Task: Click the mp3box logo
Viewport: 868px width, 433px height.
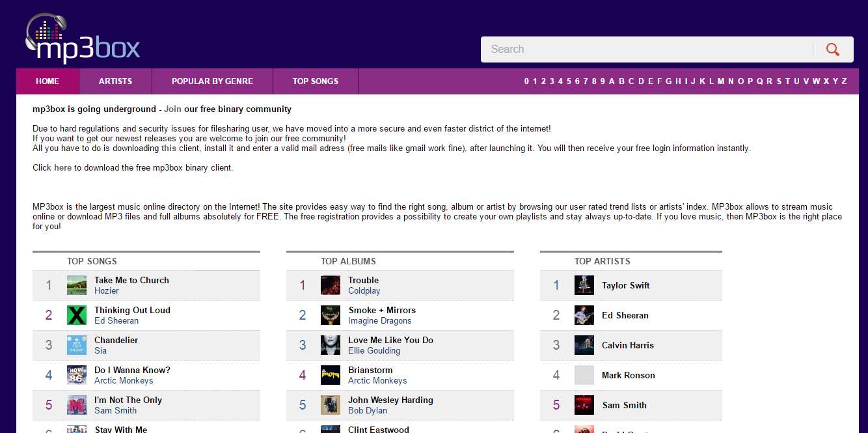Action: (83, 39)
